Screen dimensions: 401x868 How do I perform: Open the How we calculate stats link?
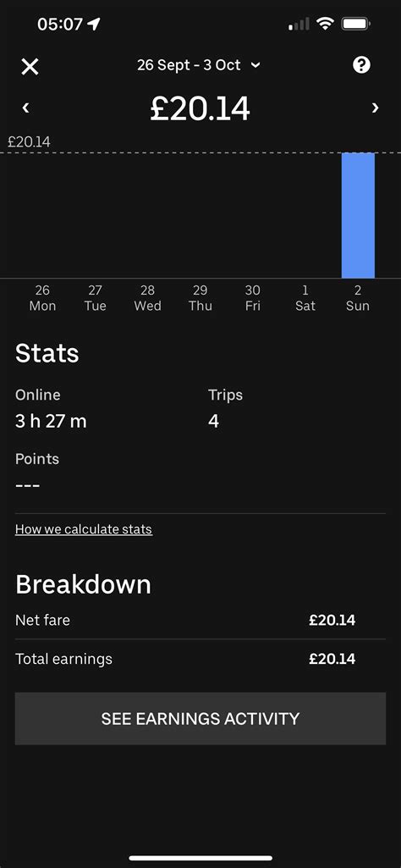(x=84, y=529)
